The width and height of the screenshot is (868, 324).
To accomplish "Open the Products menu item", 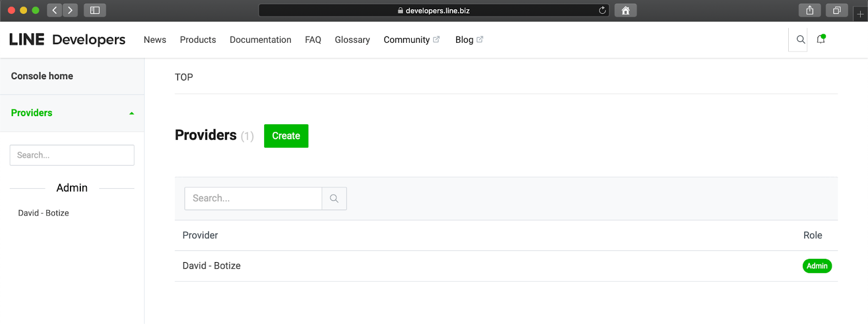I will [x=198, y=40].
